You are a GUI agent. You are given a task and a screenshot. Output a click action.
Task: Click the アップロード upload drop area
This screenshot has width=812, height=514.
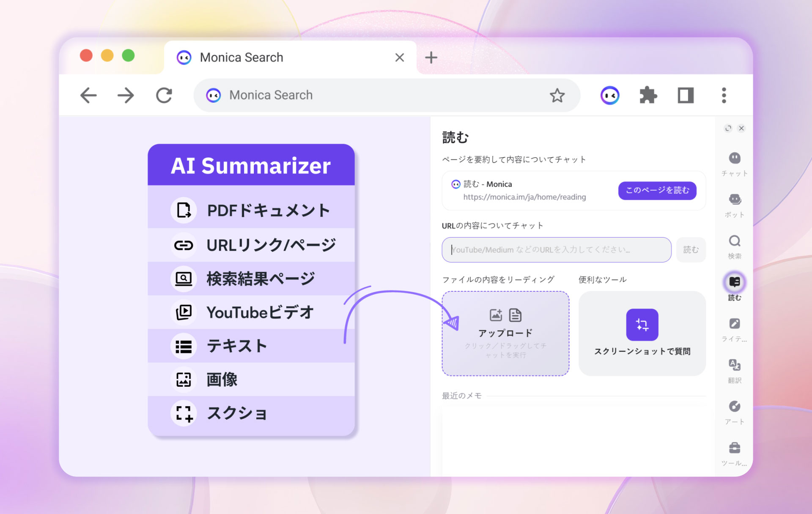click(x=505, y=333)
